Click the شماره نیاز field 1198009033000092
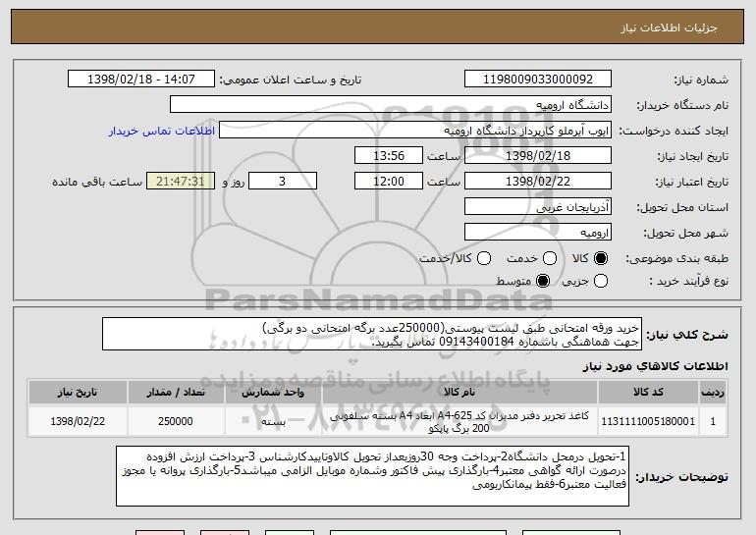The width and height of the screenshot is (756, 535). [538, 80]
